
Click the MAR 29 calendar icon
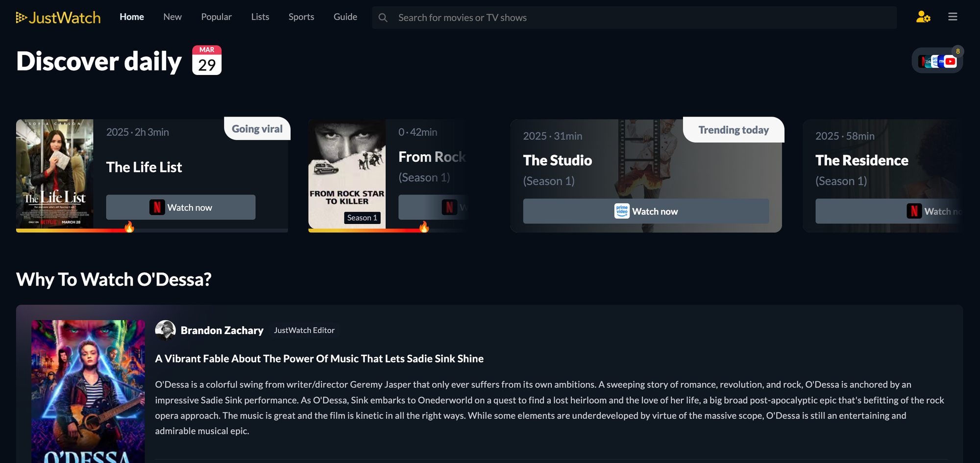point(207,60)
